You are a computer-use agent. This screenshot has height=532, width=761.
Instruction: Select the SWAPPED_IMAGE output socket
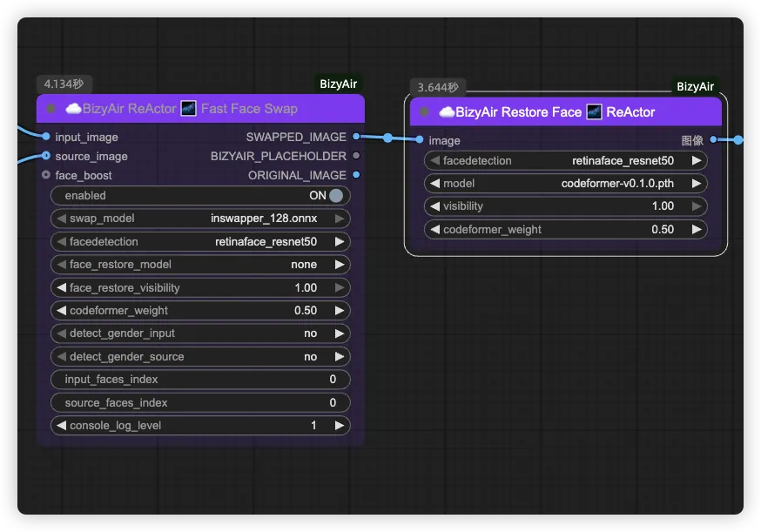[x=356, y=137]
